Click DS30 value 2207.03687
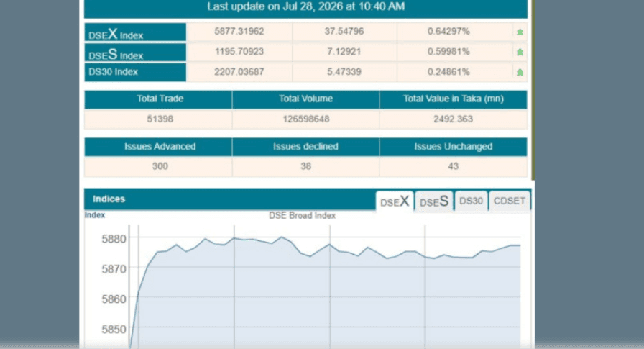 click(239, 71)
